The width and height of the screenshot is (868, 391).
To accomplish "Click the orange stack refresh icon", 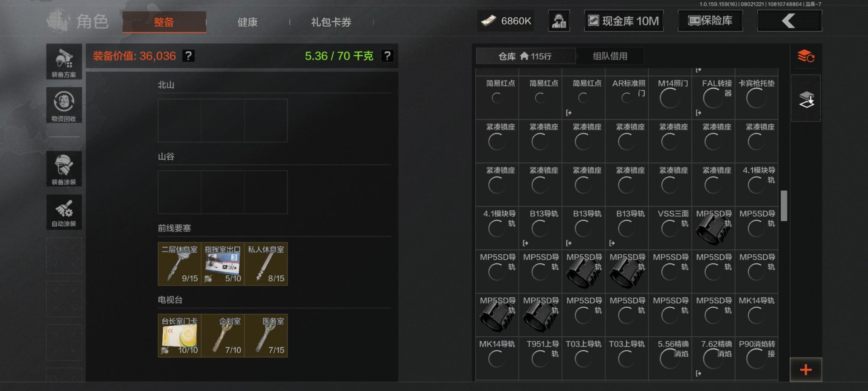I will click(806, 56).
